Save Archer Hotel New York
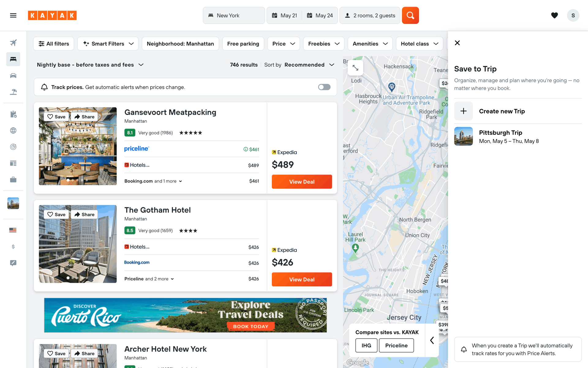588x368 pixels. click(x=56, y=354)
